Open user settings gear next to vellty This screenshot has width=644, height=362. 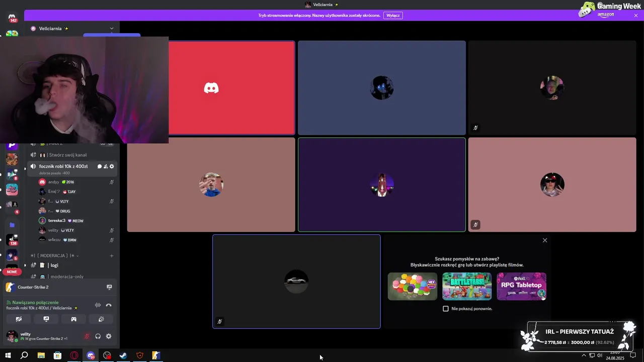coord(109,336)
